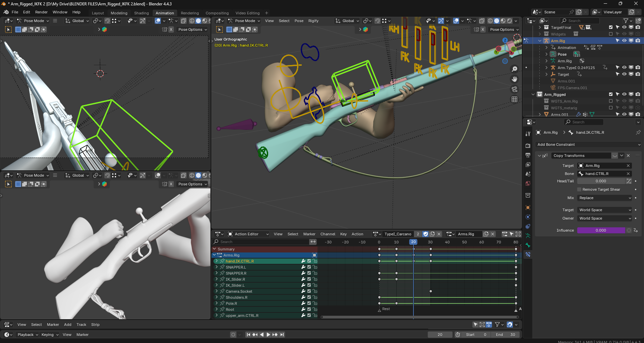Toggle the camera view icon in viewport
The image size is (644, 343).
(x=514, y=89)
